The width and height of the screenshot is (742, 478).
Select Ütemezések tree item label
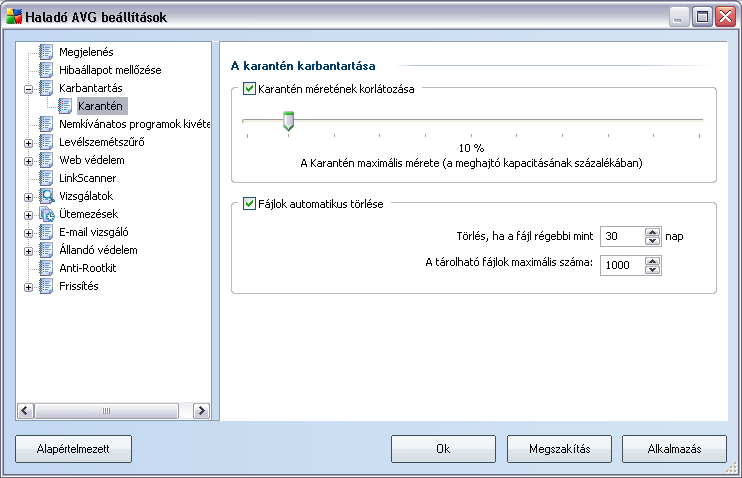tap(88, 214)
